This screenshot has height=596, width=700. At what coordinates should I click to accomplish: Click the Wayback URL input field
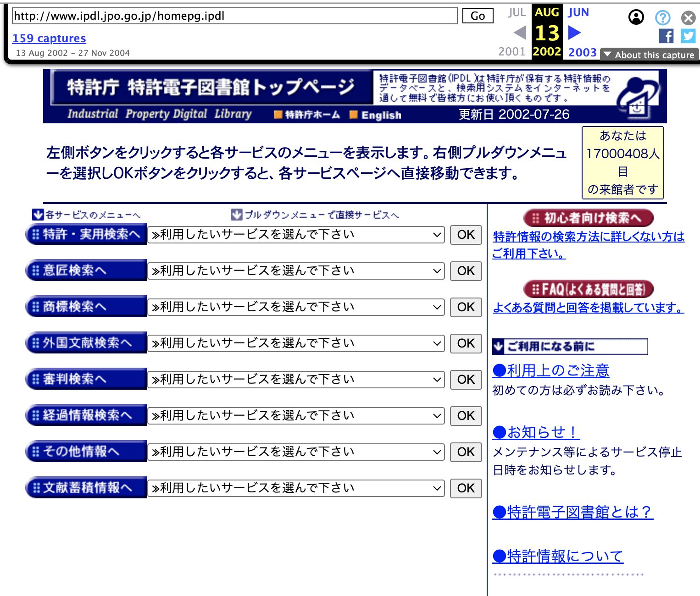(234, 16)
